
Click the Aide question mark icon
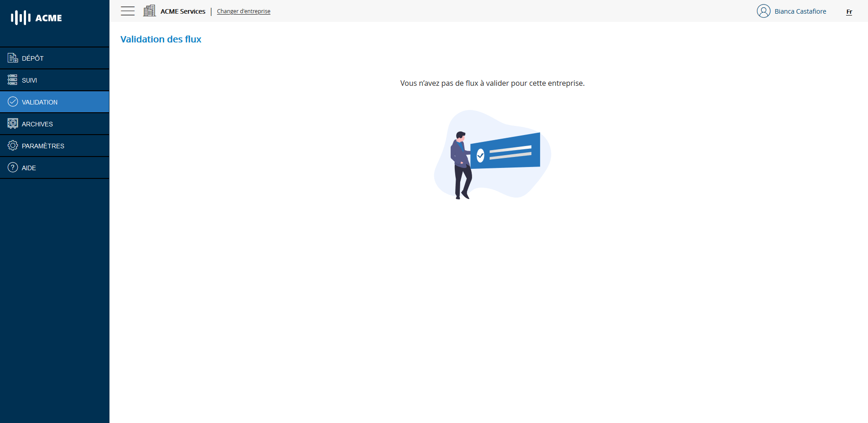point(13,167)
